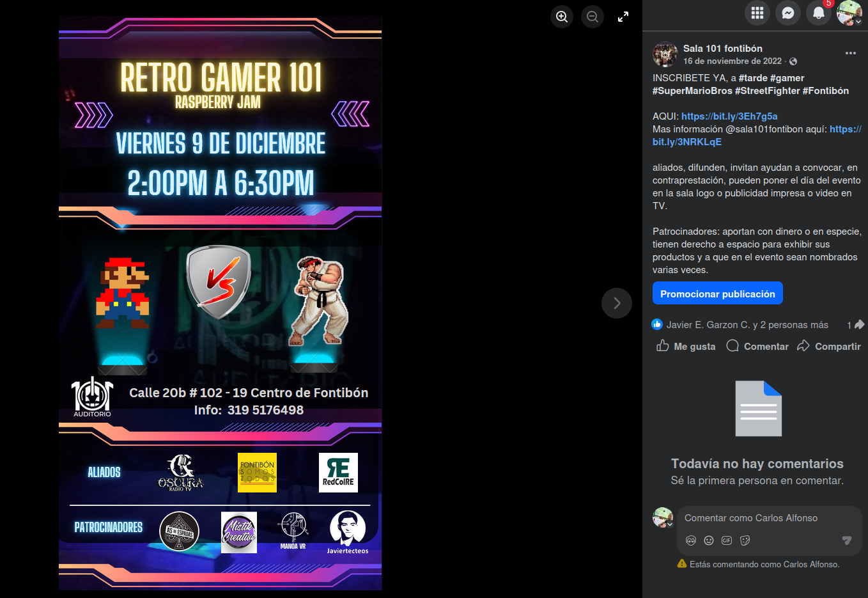The width and height of the screenshot is (868, 598).
Task: Show post public audience globe icon
Action: [793, 61]
